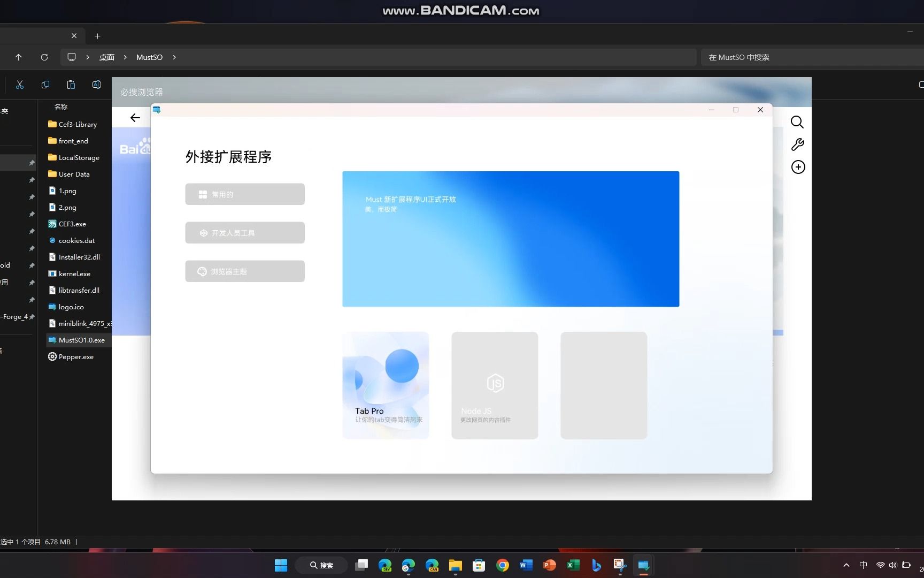Open Bing from the taskbar
Image resolution: width=924 pixels, height=578 pixels.
pos(597,565)
